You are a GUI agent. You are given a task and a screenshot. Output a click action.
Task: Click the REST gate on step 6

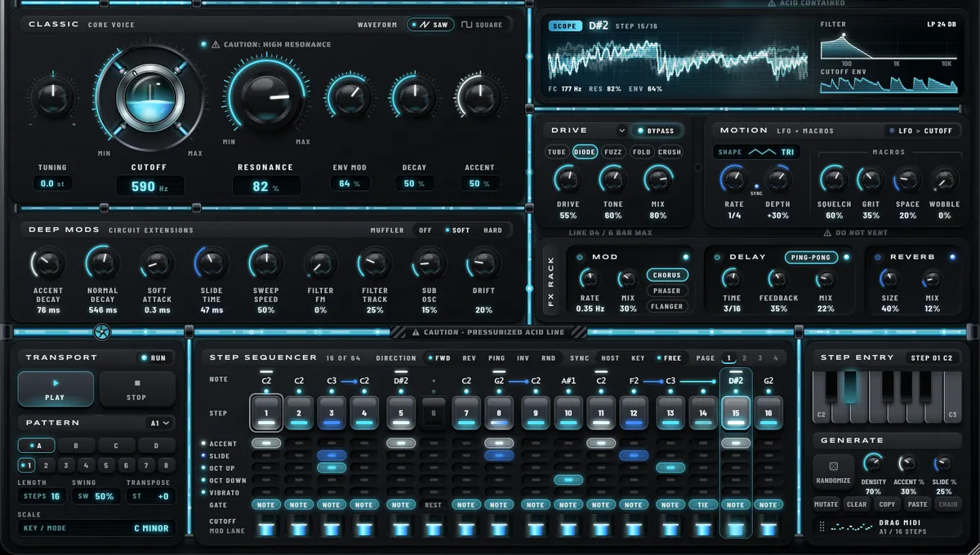(x=434, y=504)
